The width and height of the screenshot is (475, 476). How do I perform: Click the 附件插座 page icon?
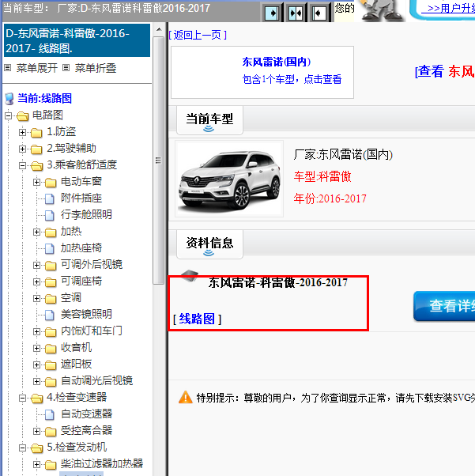pyautogui.click(x=50, y=198)
